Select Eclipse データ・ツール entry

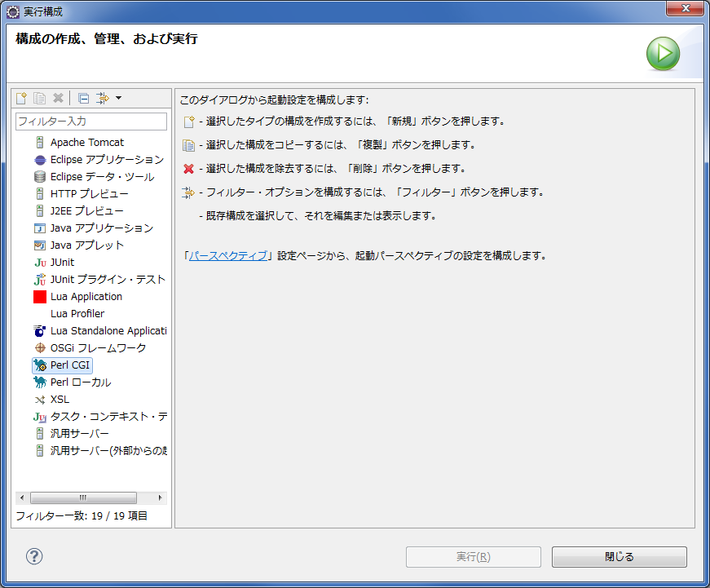tap(103, 177)
